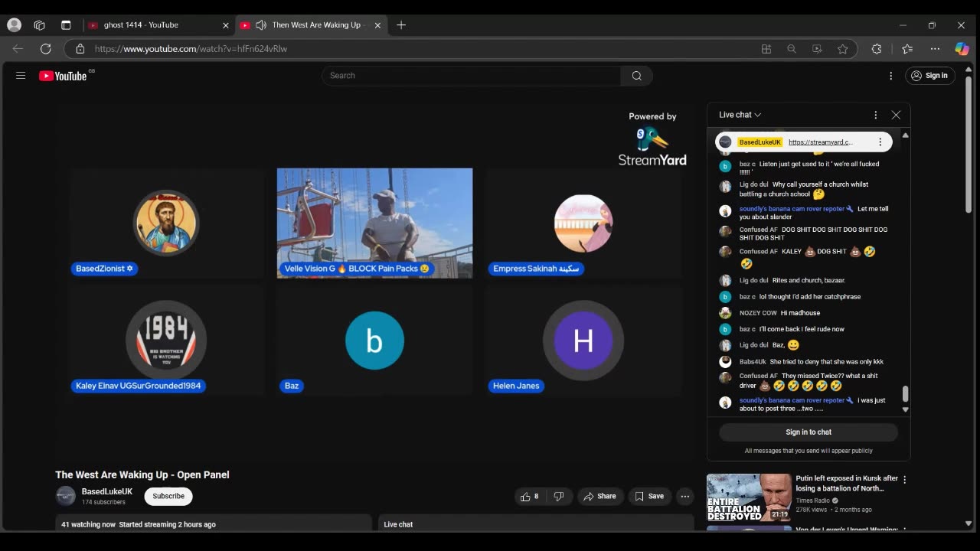Close the Live chat panel
The image size is (980, 551).
tap(896, 115)
